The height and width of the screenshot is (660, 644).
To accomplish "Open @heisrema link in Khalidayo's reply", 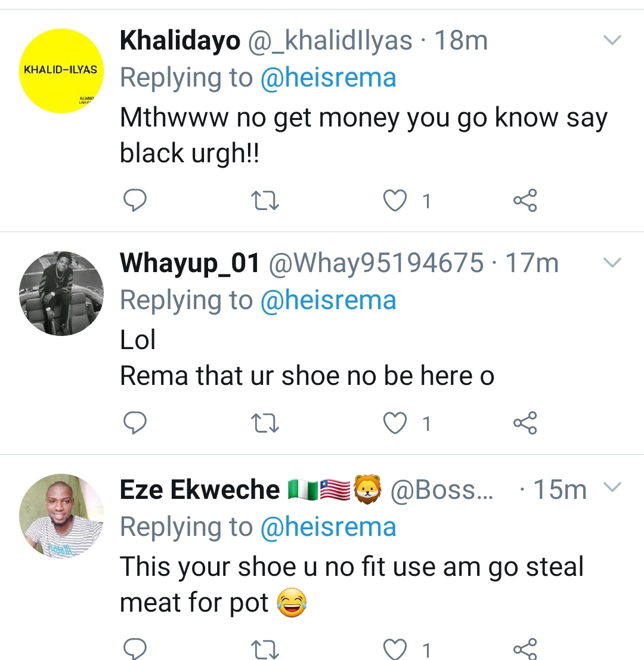I will (328, 78).
